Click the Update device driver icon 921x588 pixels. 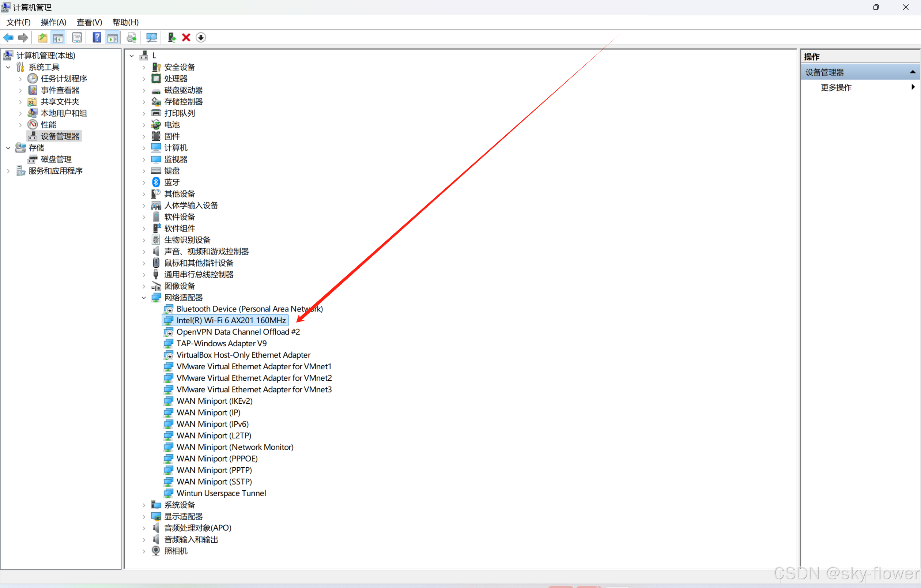(172, 38)
